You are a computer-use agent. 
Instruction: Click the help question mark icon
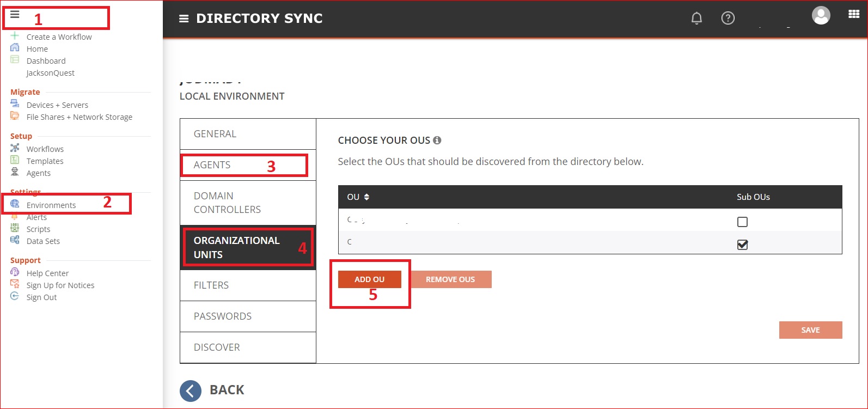[x=728, y=19]
